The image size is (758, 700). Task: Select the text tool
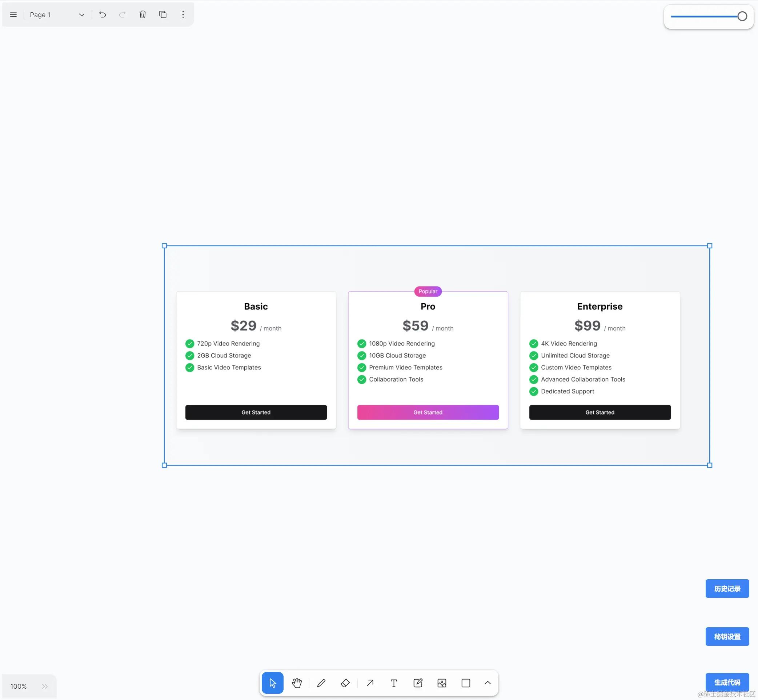pyautogui.click(x=394, y=683)
